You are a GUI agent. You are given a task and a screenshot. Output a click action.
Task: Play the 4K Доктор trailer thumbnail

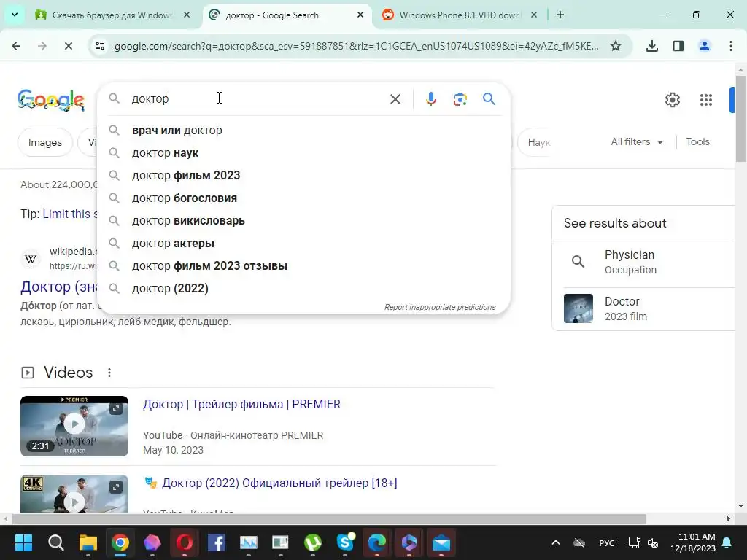click(74, 494)
